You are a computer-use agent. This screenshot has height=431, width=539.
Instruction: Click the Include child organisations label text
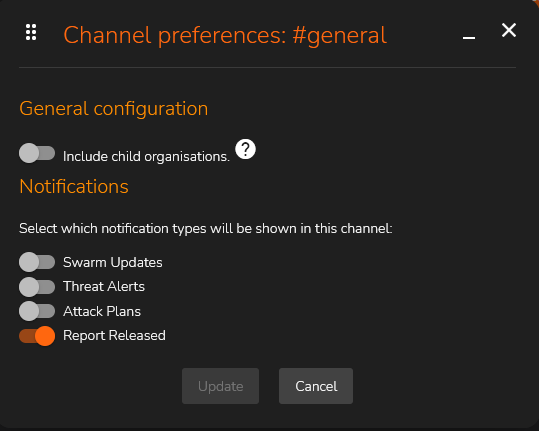click(146, 157)
